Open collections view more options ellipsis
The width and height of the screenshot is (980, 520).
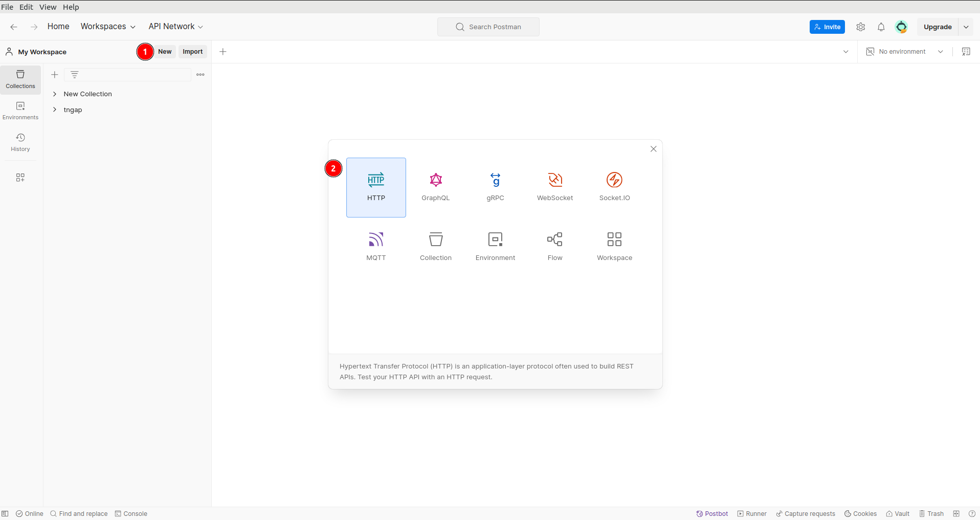(x=201, y=75)
